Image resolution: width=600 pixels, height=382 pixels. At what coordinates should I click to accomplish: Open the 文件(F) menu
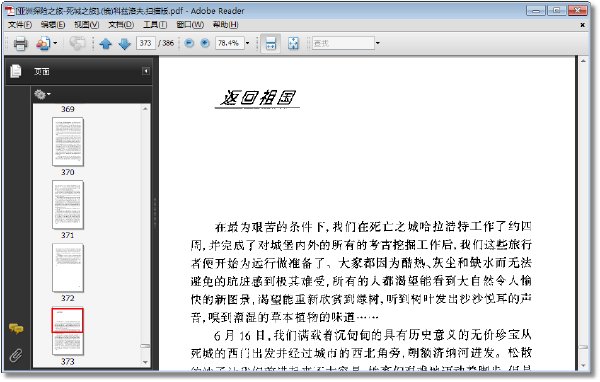tap(20, 24)
